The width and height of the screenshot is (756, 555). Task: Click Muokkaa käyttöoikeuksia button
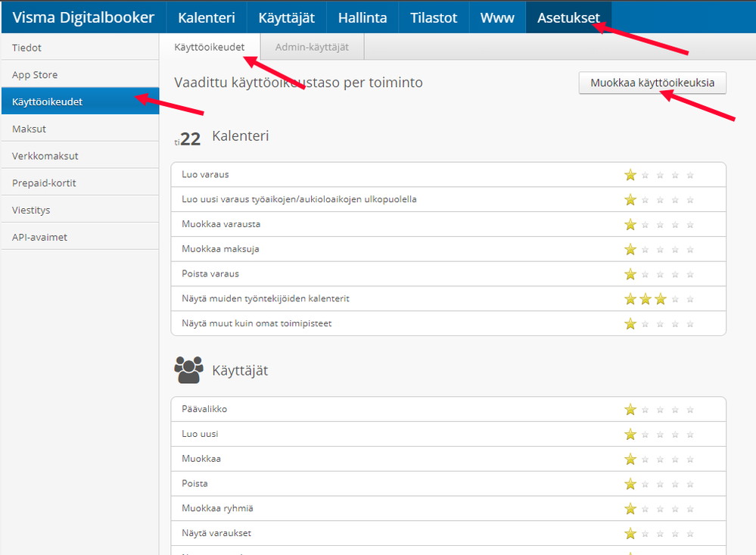652,83
